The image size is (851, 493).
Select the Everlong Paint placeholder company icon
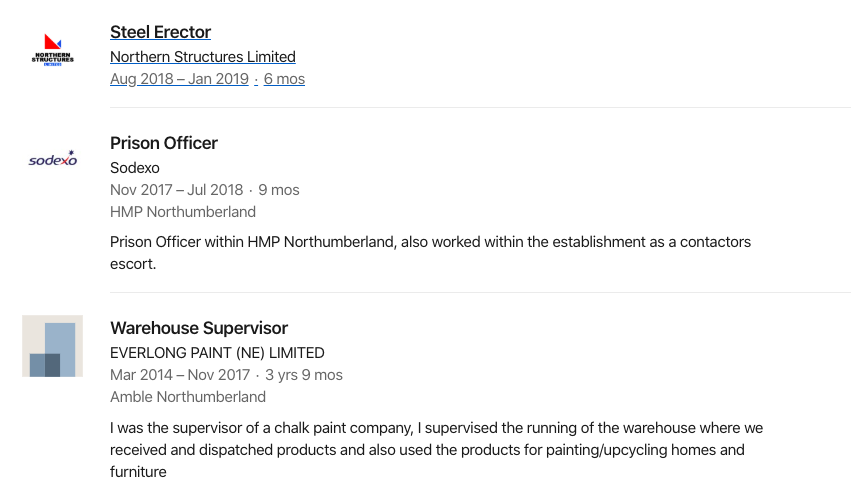[x=53, y=346]
